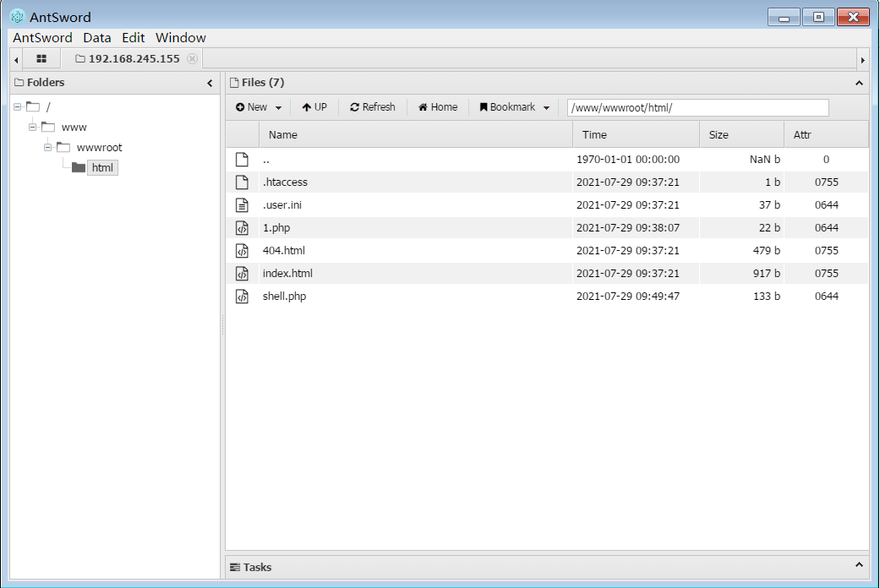
Task: Go UP one directory
Action: 314,106
